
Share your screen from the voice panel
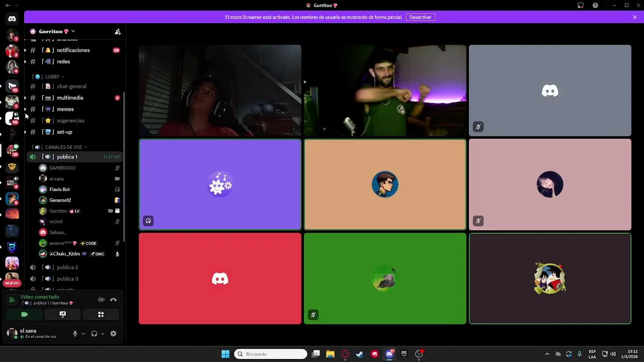coord(62,314)
